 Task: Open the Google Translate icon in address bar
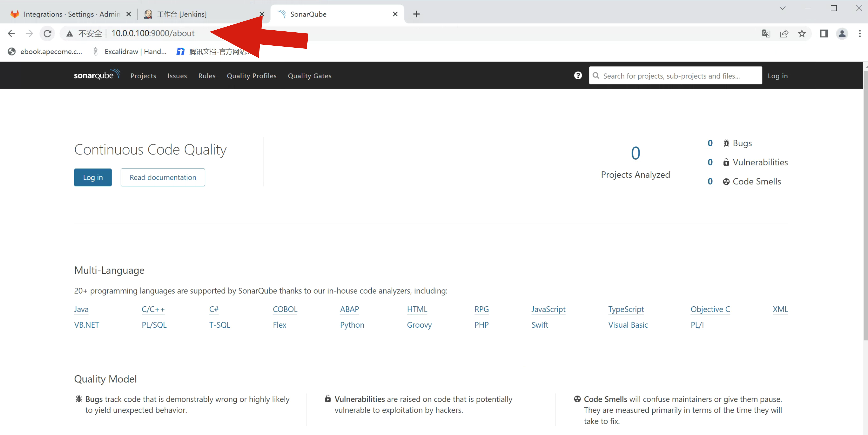coord(765,33)
